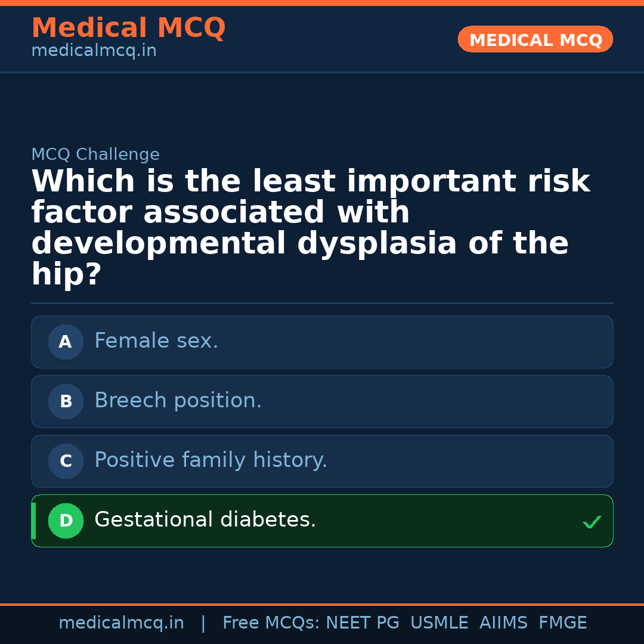Click the "Free MCQs:" footer label

[271, 623]
